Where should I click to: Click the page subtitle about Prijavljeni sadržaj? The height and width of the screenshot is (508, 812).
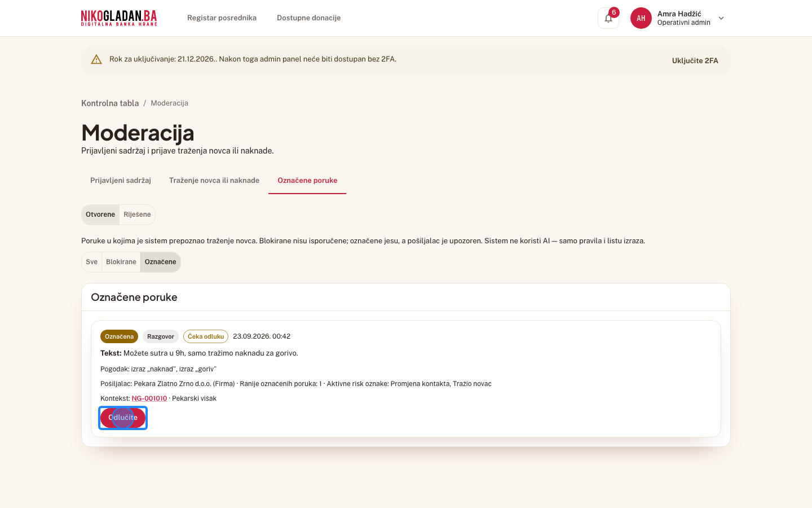point(178,151)
